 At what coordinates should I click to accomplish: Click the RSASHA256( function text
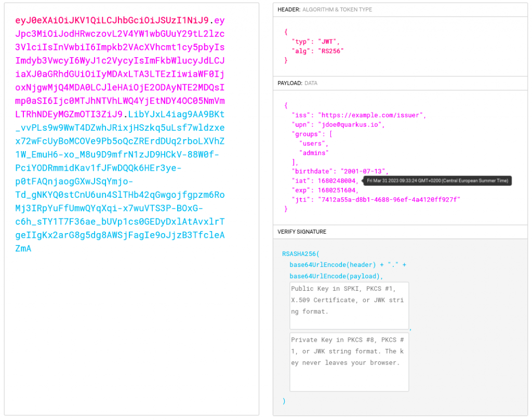click(x=301, y=254)
